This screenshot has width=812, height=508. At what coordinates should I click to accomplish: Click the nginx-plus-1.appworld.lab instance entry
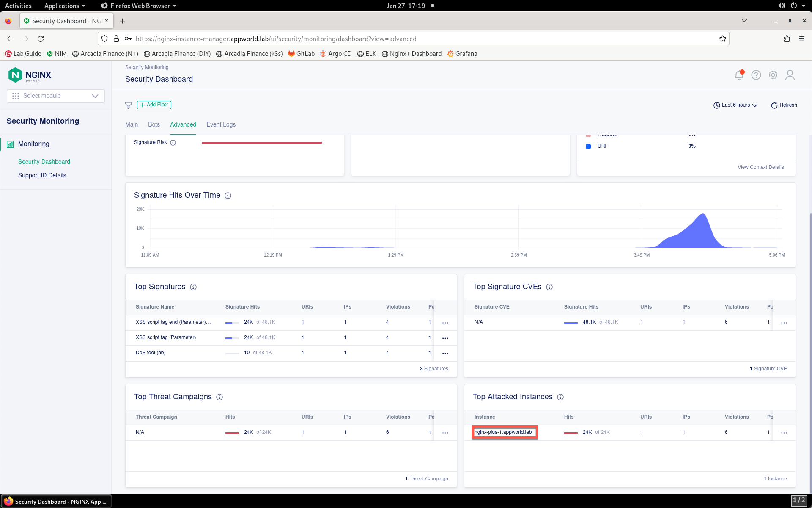tap(503, 432)
